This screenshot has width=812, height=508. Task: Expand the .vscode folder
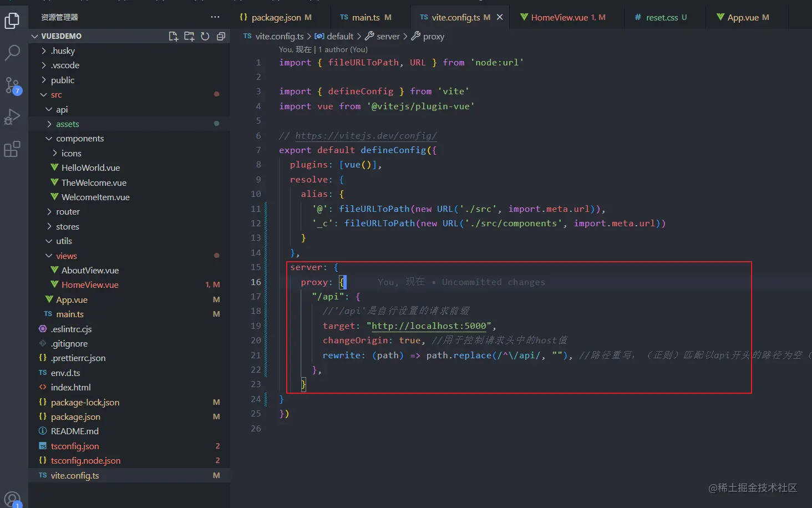pos(44,65)
